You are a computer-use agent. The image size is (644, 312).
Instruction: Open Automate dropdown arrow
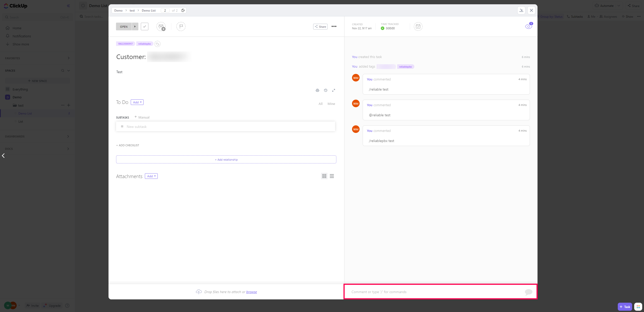tap(619, 6)
